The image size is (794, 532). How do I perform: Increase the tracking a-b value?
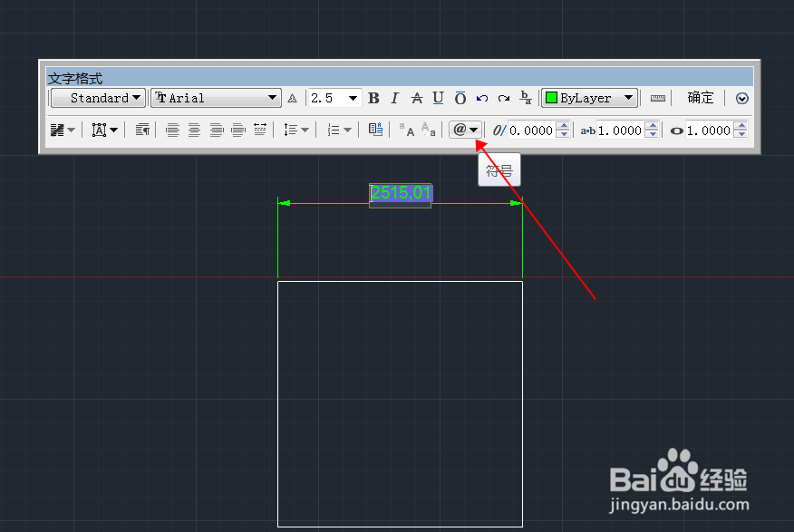tap(653, 126)
